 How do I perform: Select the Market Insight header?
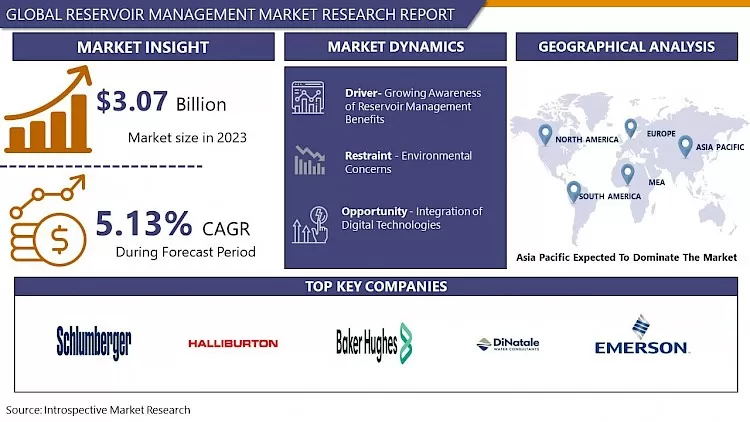[x=143, y=47]
